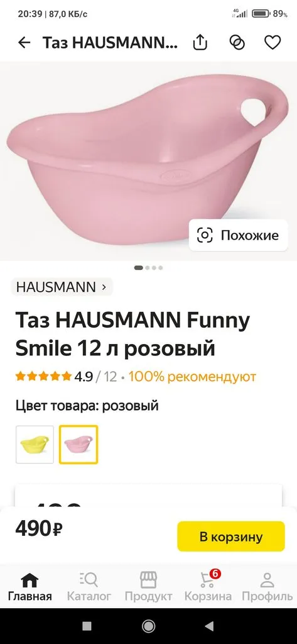Tap the Android recent apps square
This screenshot has width=297, height=644.
pyautogui.click(x=87, y=626)
